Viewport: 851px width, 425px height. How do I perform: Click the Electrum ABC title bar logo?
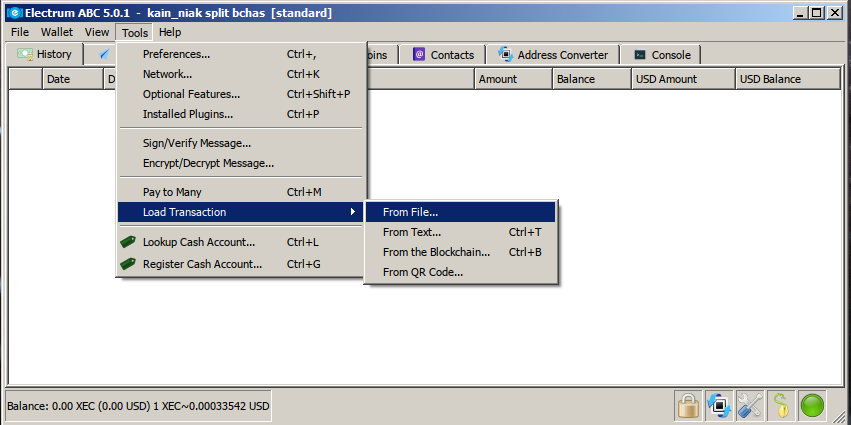pyautogui.click(x=14, y=13)
